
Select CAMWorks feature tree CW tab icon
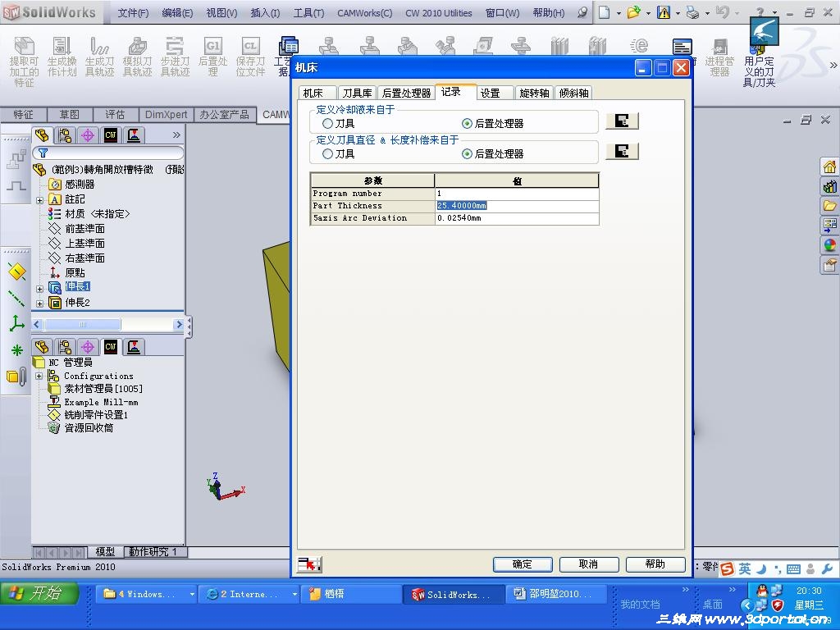click(x=111, y=135)
